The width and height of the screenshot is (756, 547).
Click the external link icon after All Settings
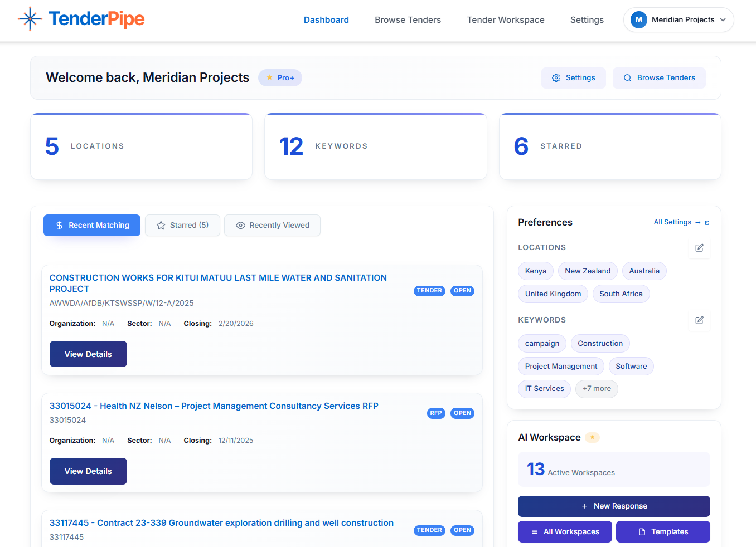[x=707, y=222]
